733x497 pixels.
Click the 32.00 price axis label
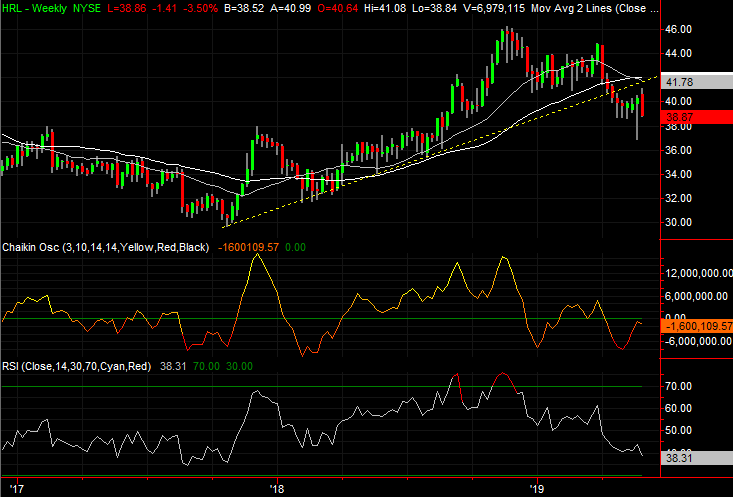coord(679,198)
